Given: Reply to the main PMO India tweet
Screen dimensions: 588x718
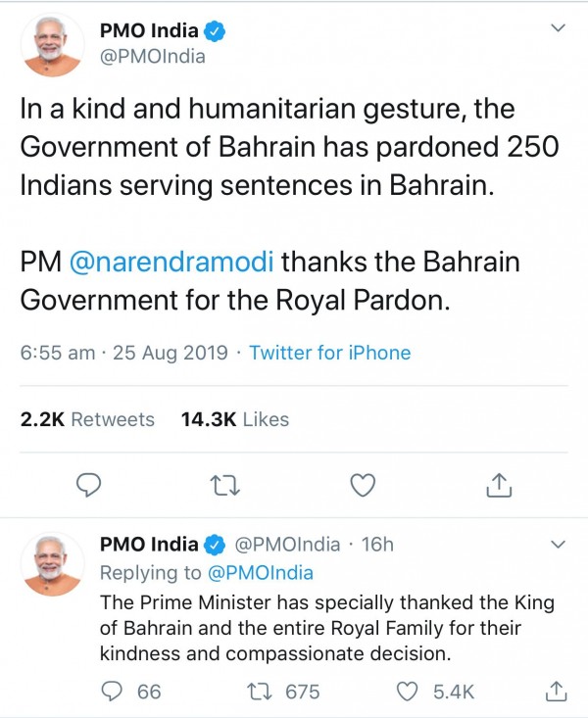Looking at the screenshot, I should coord(89,484).
